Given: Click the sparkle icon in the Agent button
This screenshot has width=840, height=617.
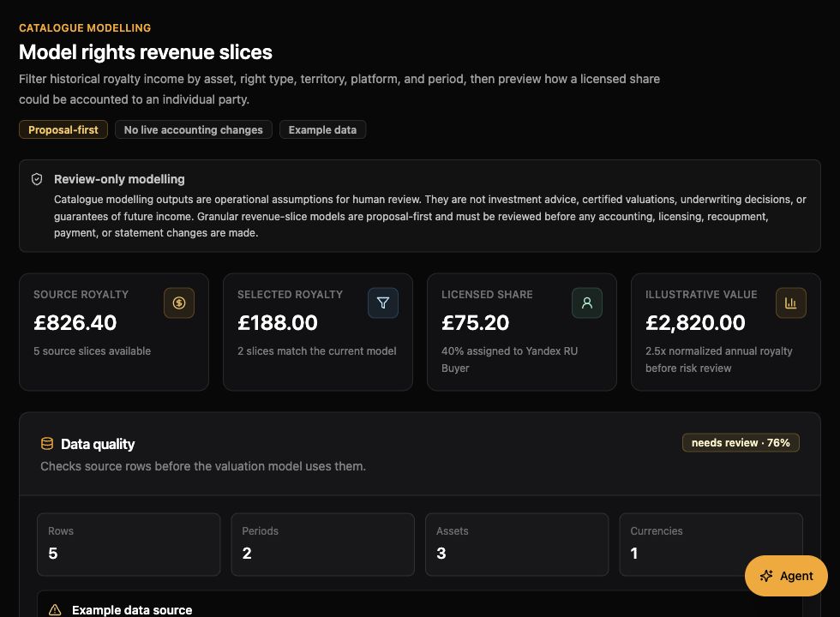Looking at the screenshot, I should [766, 576].
